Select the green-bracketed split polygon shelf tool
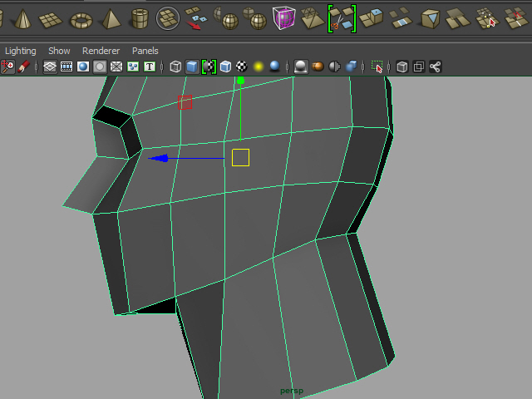 (341, 18)
